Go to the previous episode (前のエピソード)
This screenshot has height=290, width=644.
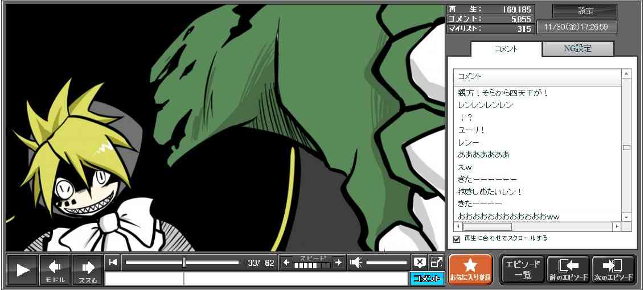(x=568, y=269)
